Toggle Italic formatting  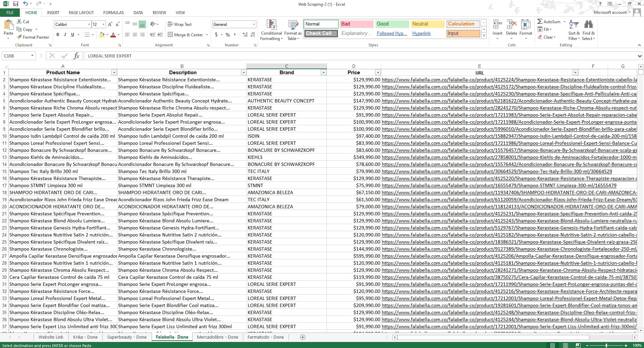tap(65, 35)
